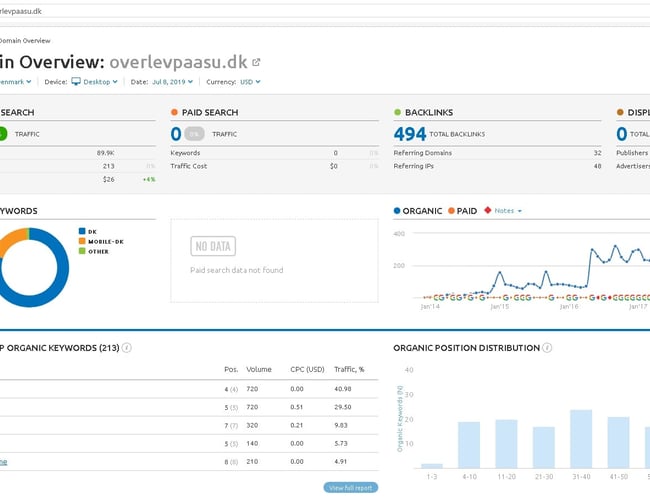This screenshot has height=500, width=650.
Task: Open the external link icon beside overlevpaasu.dk
Action: [255, 62]
